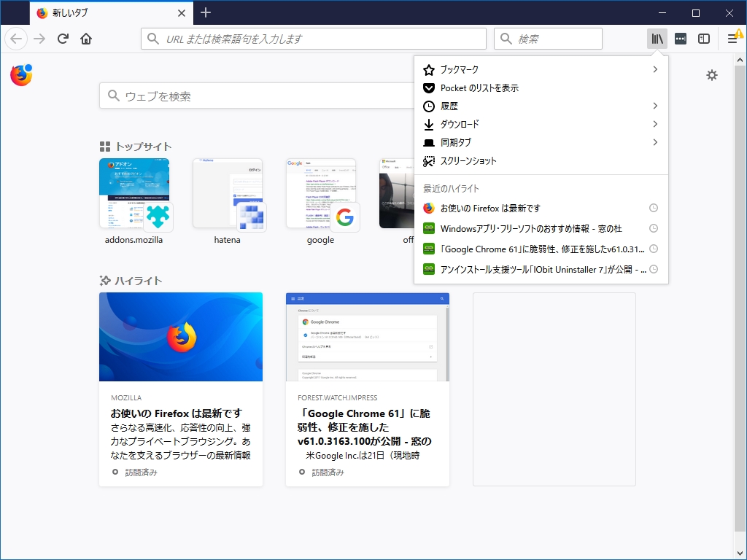The width and height of the screenshot is (747, 560).
Task: Open new tab page settings gear
Action: (x=712, y=75)
